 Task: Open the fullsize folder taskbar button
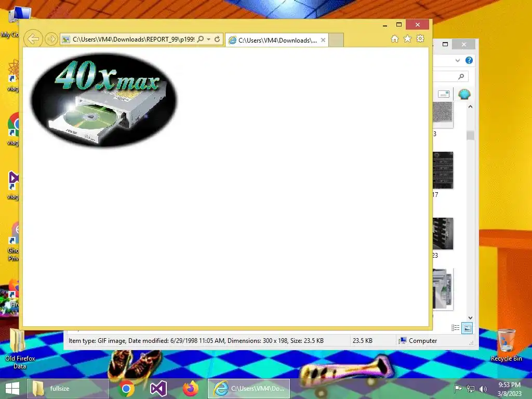click(x=68, y=389)
